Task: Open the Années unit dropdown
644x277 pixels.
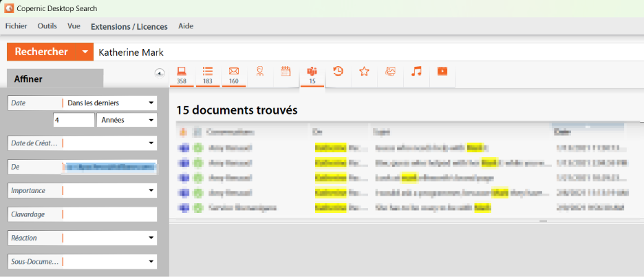Action: click(x=151, y=120)
